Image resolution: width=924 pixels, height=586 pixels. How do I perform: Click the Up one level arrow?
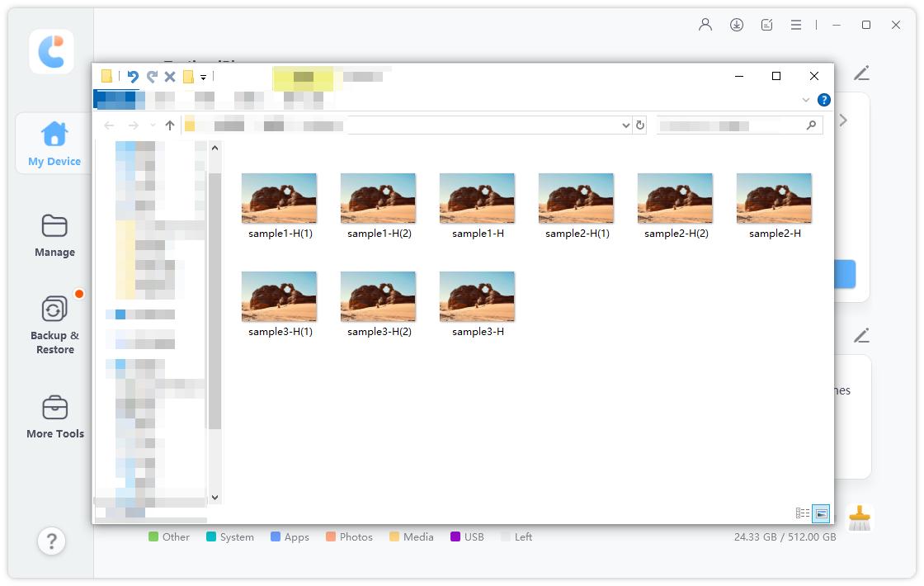[x=170, y=125]
